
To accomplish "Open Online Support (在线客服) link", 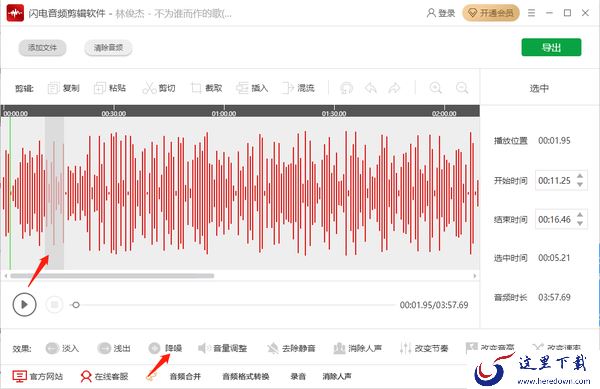I will pyautogui.click(x=104, y=376).
